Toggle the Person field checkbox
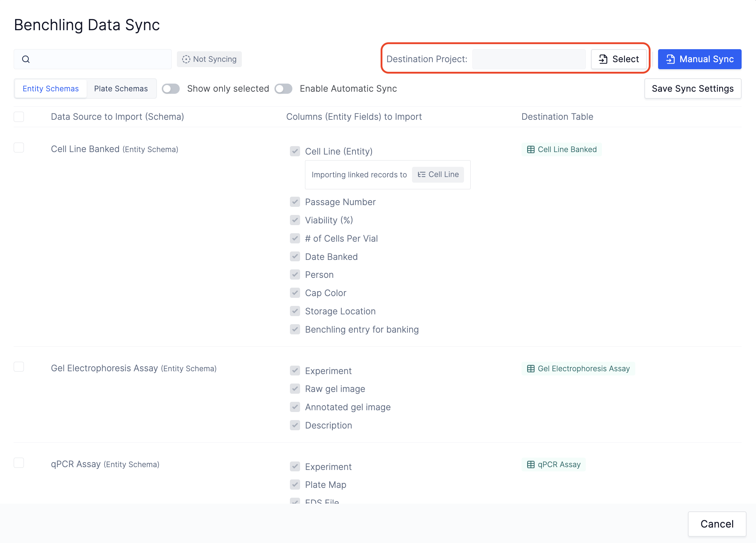 coord(295,275)
